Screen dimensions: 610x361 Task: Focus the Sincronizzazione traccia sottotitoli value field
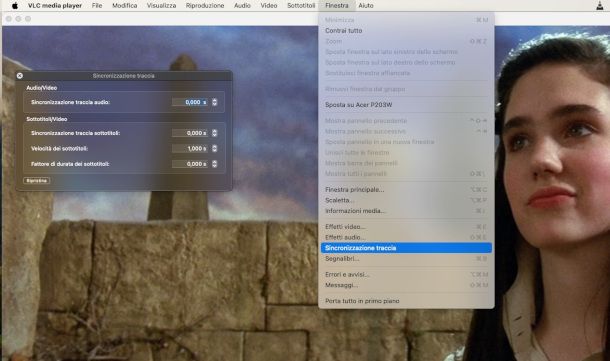click(190, 133)
